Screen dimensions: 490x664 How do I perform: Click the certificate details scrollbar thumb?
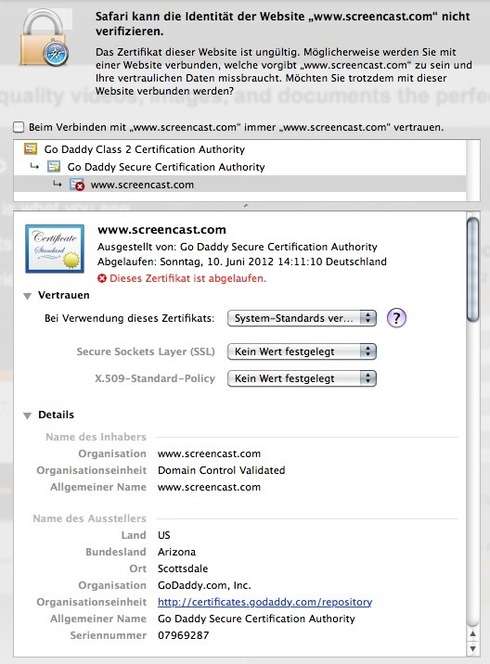click(x=473, y=270)
